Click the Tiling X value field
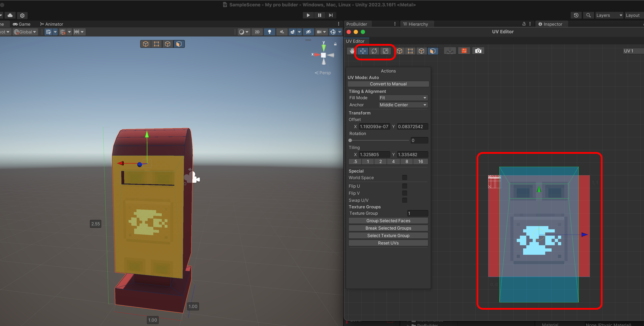This screenshot has width=644, height=326. coord(374,155)
